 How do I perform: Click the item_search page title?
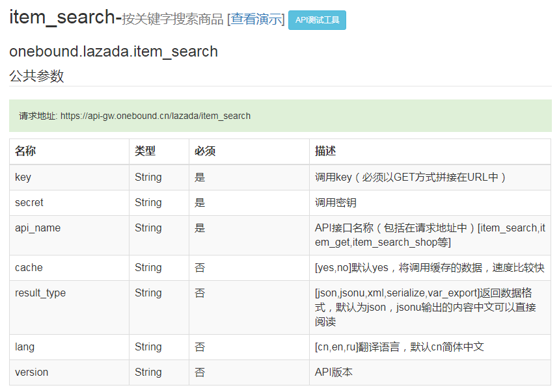click(x=66, y=18)
